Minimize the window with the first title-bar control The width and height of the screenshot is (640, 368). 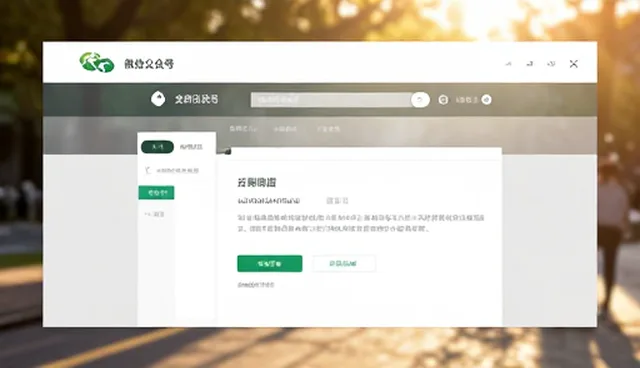pyautogui.click(x=509, y=64)
